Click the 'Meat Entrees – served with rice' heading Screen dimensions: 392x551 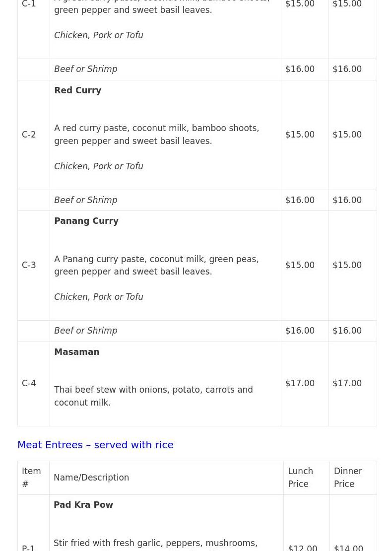coord(95,445)
